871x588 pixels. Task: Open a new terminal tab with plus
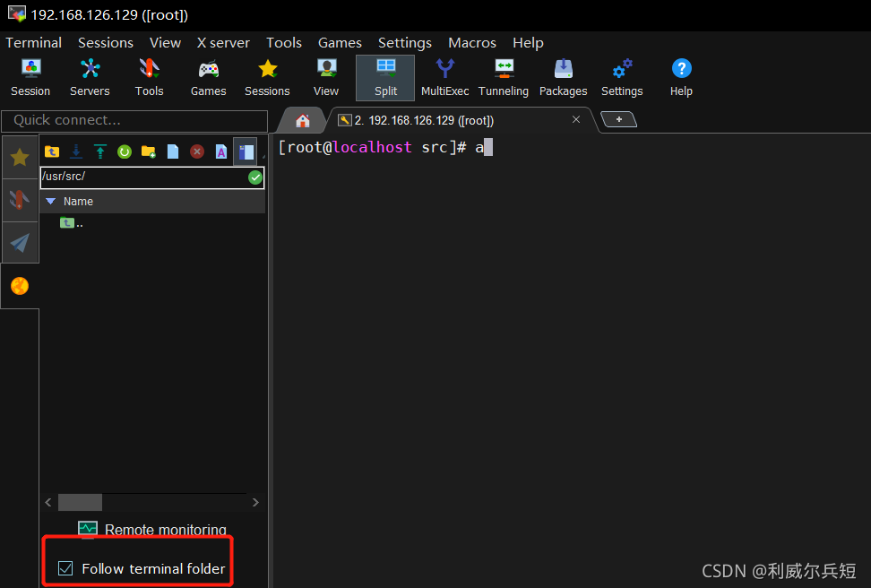pos(618,119)
